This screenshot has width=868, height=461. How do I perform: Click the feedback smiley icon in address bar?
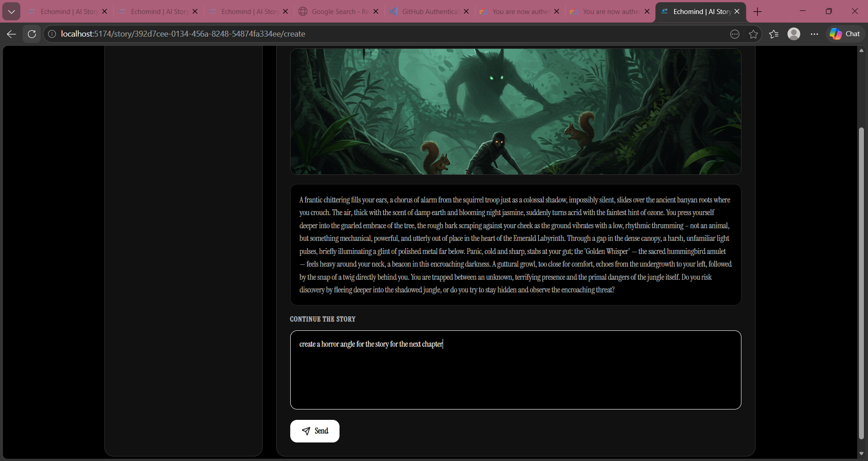(x=735, y=34)
